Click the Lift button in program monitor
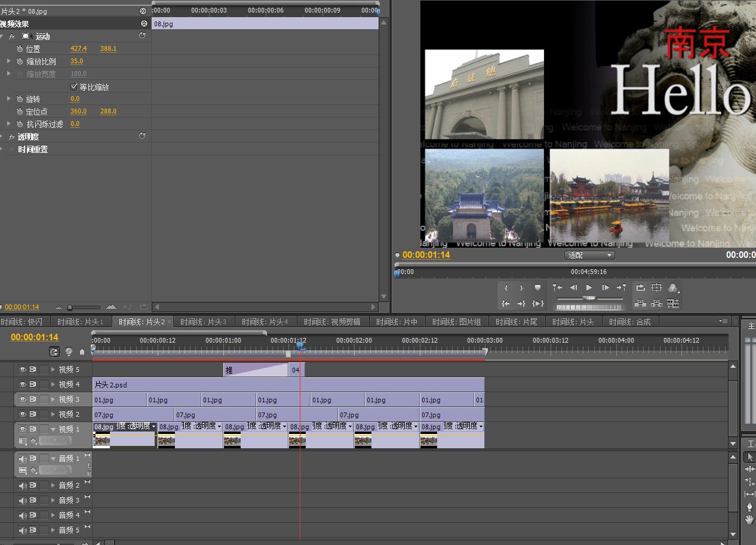This screenshot has width=756, height=545. click(x=641, y=303)
